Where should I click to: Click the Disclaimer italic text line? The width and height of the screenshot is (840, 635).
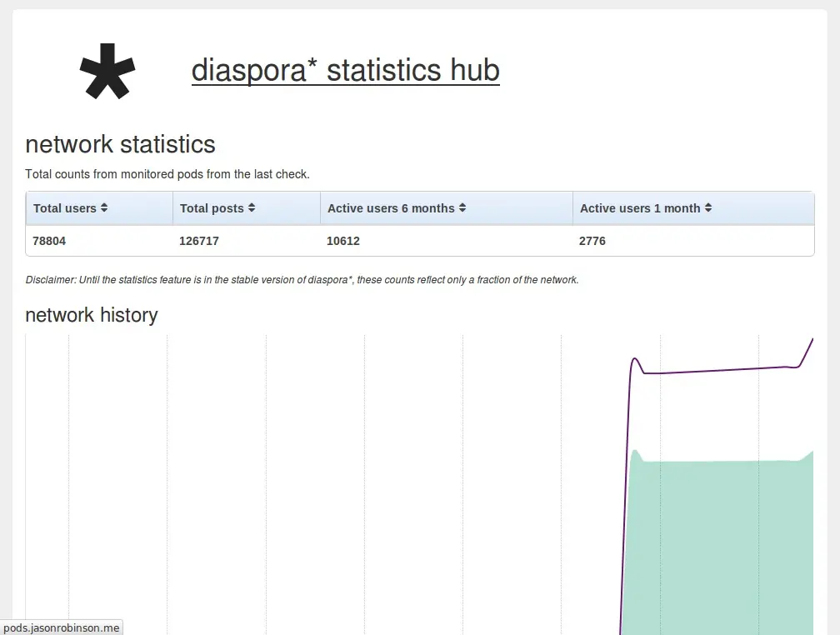(302, 280)
